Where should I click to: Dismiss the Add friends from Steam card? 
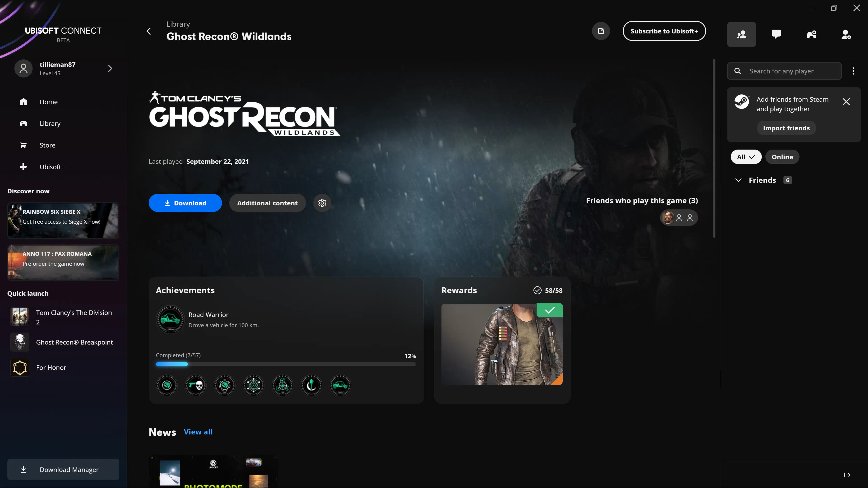846,102
